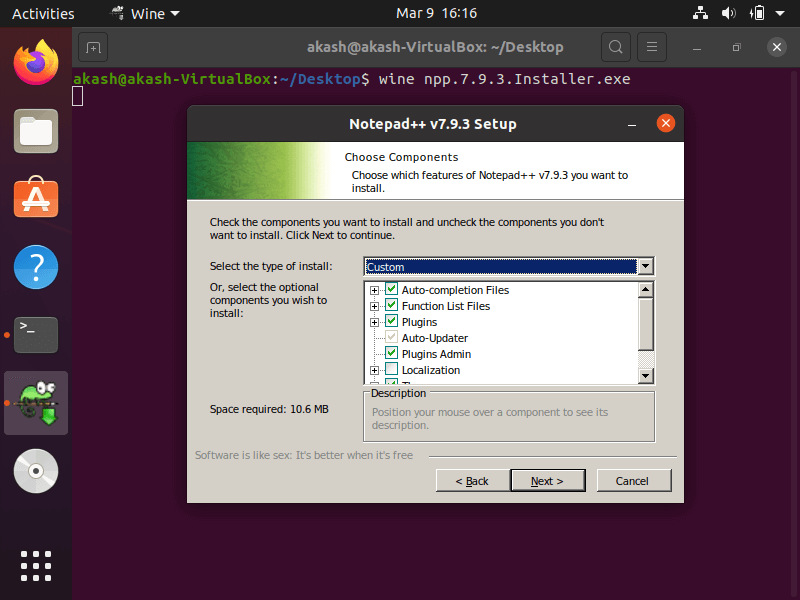Expand the Function List Files node
Screen dimensions: 800x600
coord(374,306)
